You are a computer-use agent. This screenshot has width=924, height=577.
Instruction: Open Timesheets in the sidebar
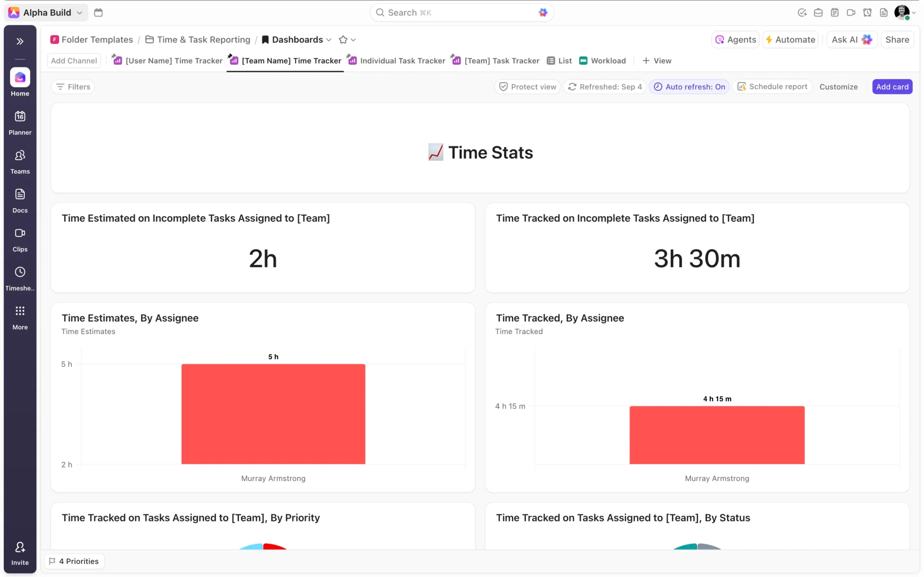coord(20,278)
